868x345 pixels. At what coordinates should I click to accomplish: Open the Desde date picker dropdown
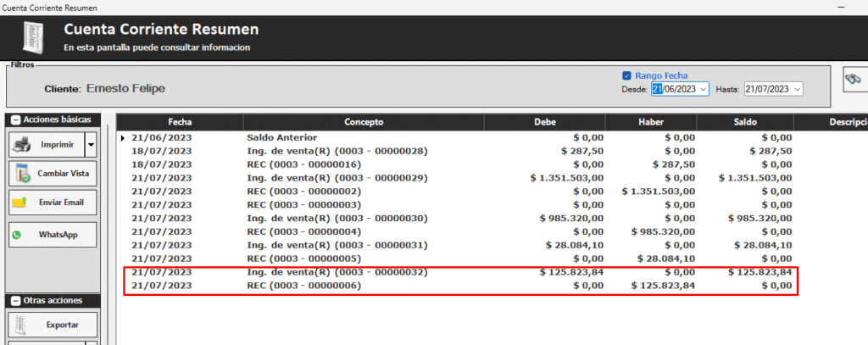tap(703, 89)
